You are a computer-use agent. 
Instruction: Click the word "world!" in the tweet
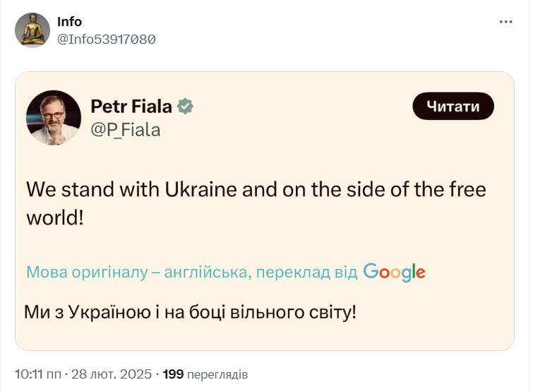coord(55,217)
